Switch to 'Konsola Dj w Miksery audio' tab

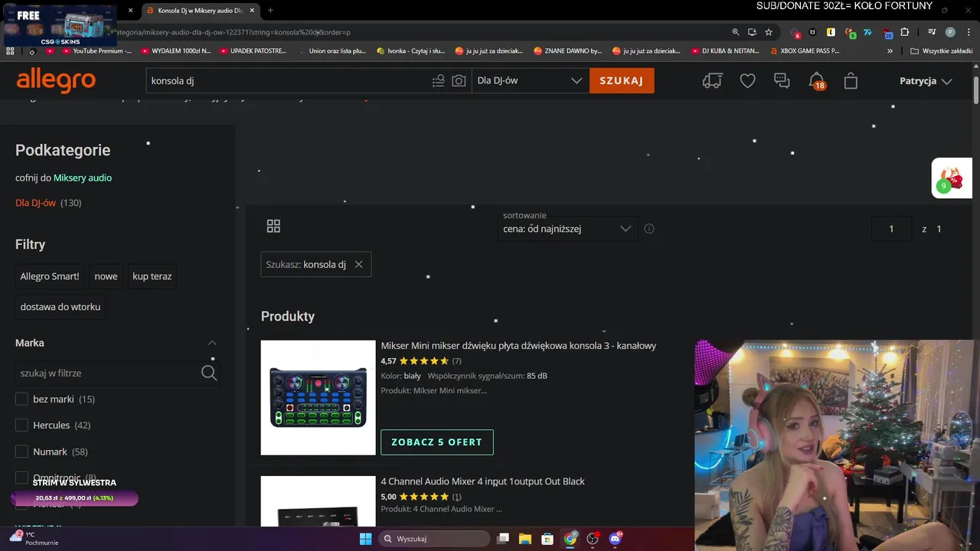pos(199,11)
